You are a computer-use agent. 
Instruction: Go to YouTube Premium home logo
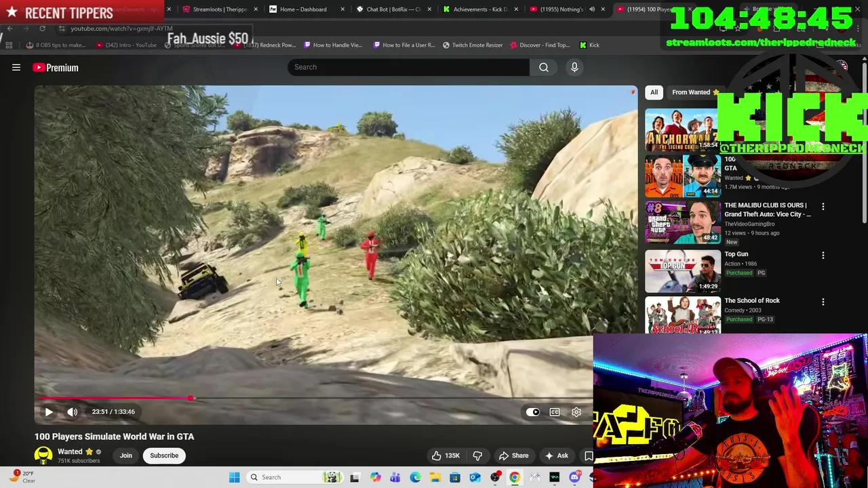pos(56,67)
